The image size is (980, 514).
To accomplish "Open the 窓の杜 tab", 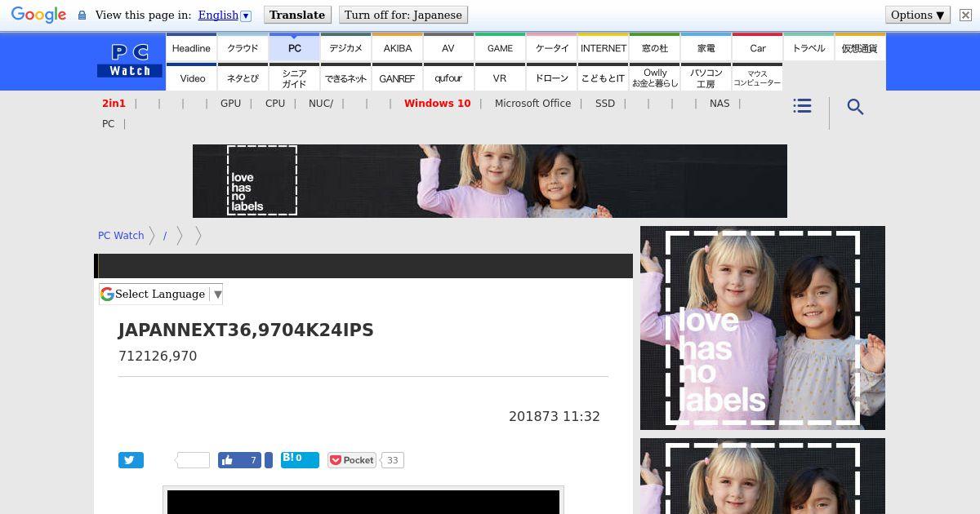I will coord(654,47).
